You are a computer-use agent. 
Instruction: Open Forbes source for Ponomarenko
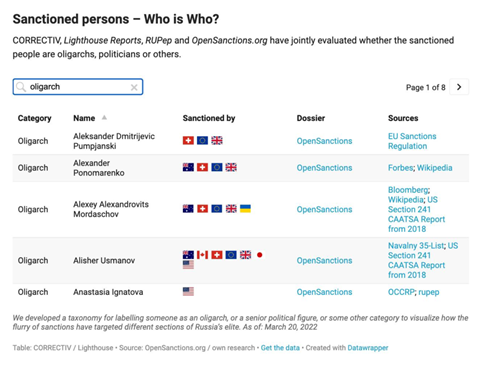tap(400, 168)
